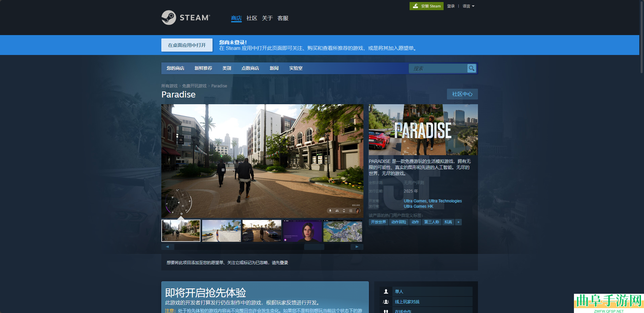Image resolution: width=644 pixels, height=313 pixels.
Task: Click the search magnifier icon
Action: point(472,68)
